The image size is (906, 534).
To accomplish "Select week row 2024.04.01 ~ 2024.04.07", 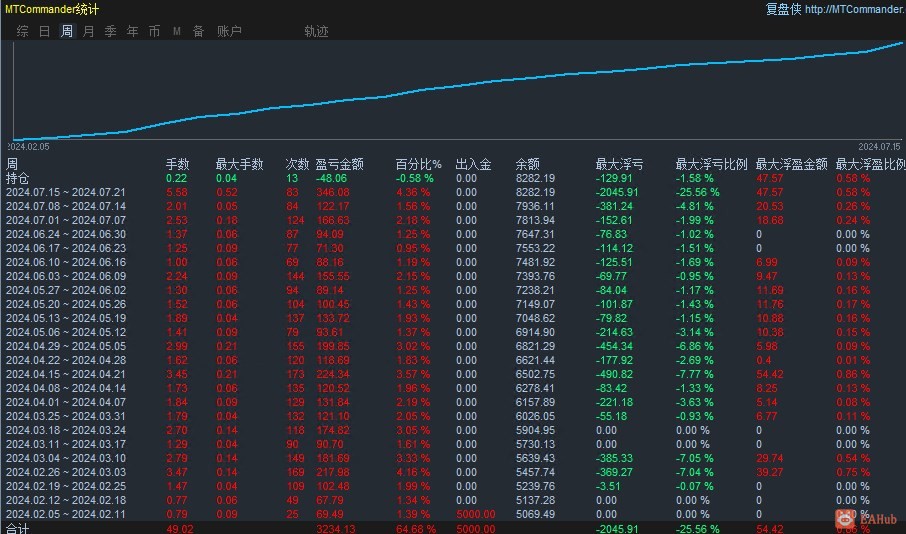I will (x=453, y=402).
